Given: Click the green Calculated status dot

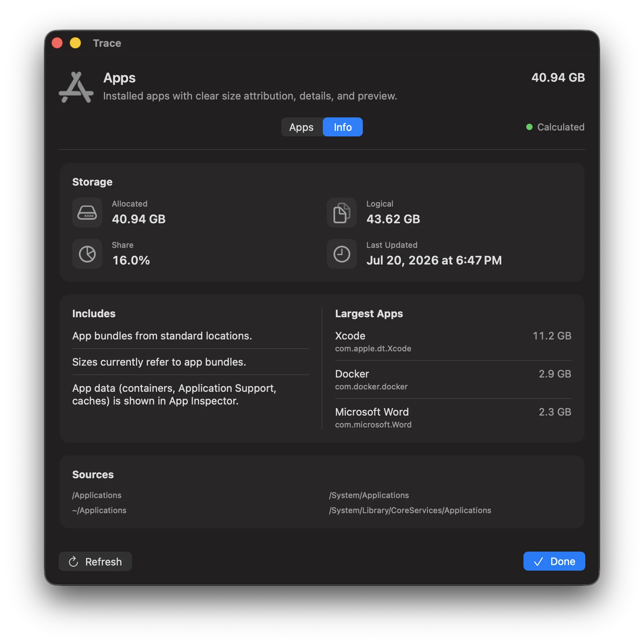Looking at the screenshot, I should [x=529, y=127].
